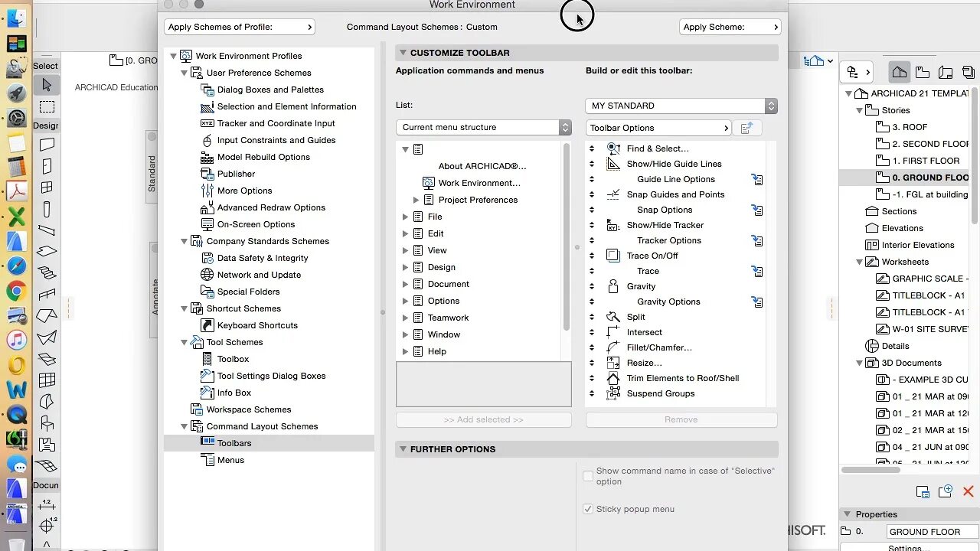
Task: Select the Window menu entry
Action: click(x=444, y=334)
